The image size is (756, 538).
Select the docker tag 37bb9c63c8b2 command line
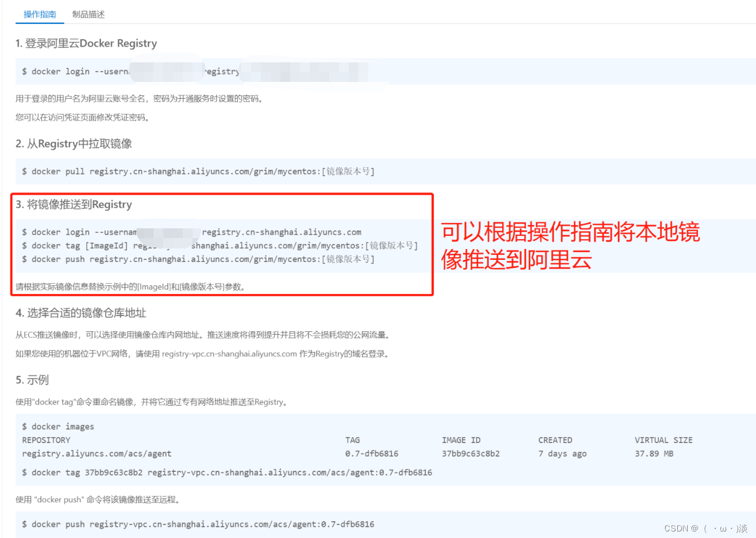click(x=227, y=473)
